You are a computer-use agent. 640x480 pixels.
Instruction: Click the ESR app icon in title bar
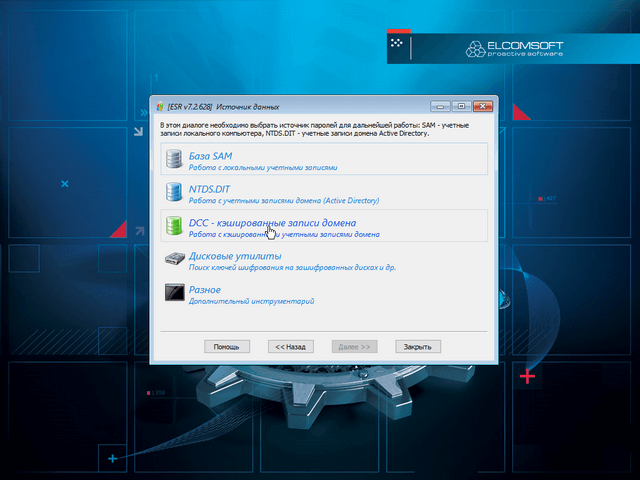pos(160,106)
